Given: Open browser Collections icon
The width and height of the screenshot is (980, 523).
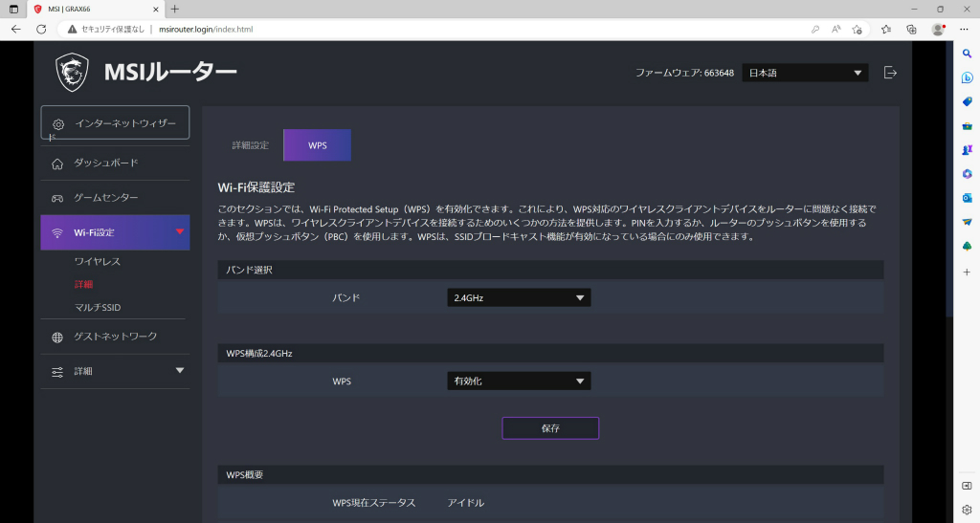Looking at the screenshot, I should coord(911,30).
